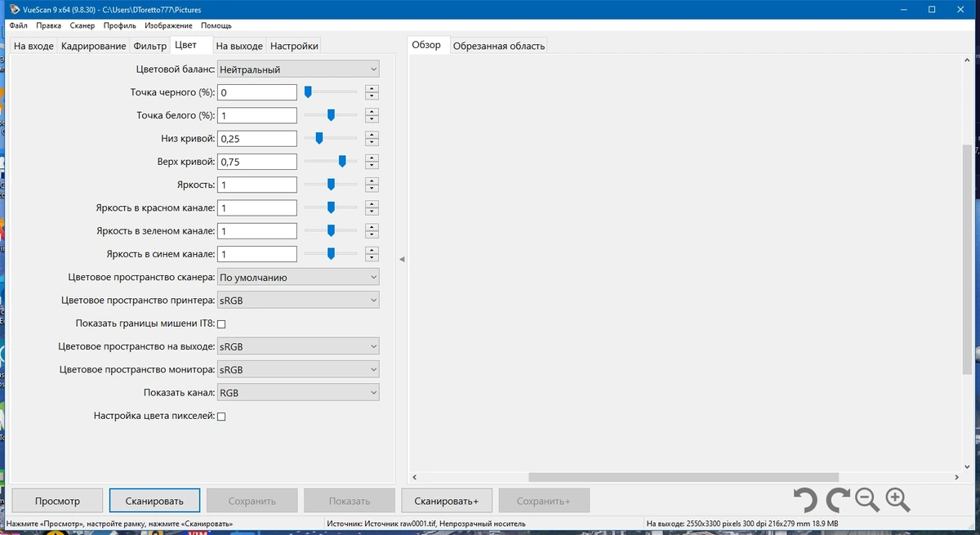980x535 pixels.
Task: Click the zoom in magnifier icon
Action: (x=898, y=500)
